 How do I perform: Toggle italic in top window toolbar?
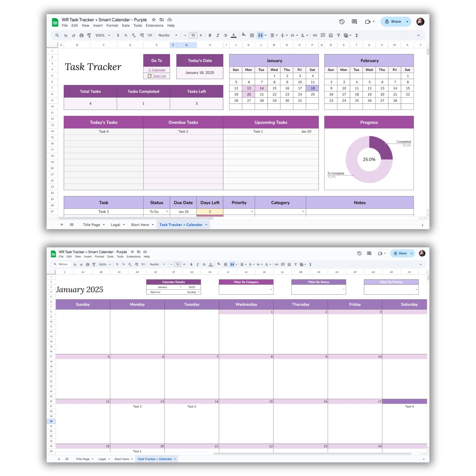point(217,35)
